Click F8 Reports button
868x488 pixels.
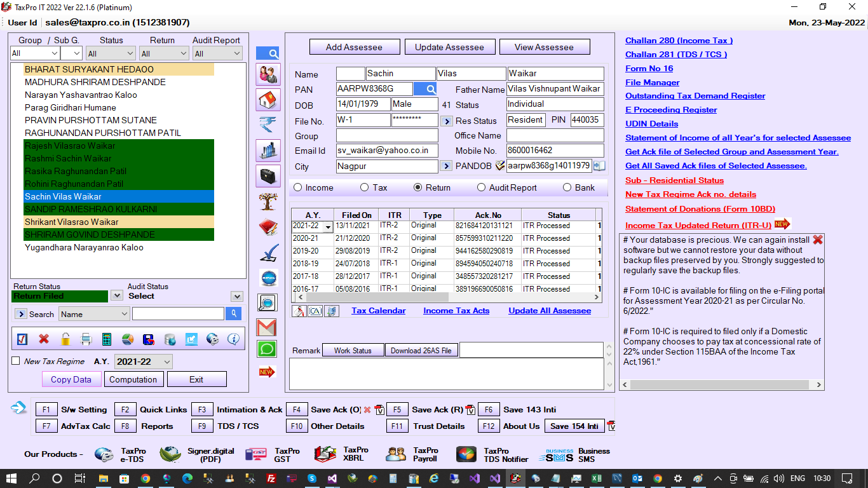click(125, 426)
